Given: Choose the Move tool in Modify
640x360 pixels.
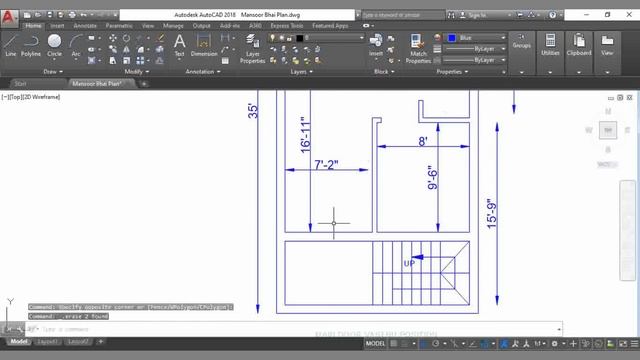Looking at the screenshot, I should pyautogui.click(x=113, y=38).
